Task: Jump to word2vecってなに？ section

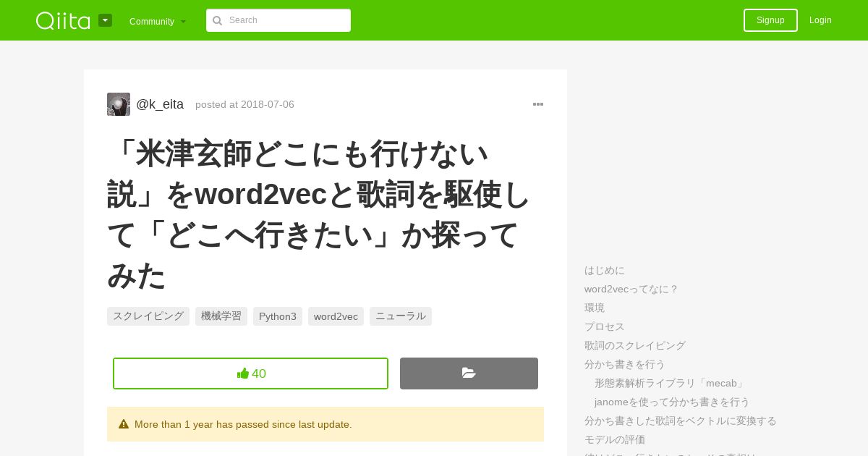Action: [631, 289]
